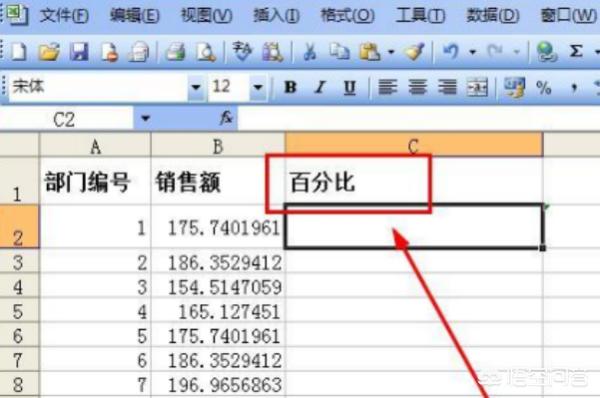This screenshot has width=600, height=398.
Task: Click the Print icon
Action: 175,52
